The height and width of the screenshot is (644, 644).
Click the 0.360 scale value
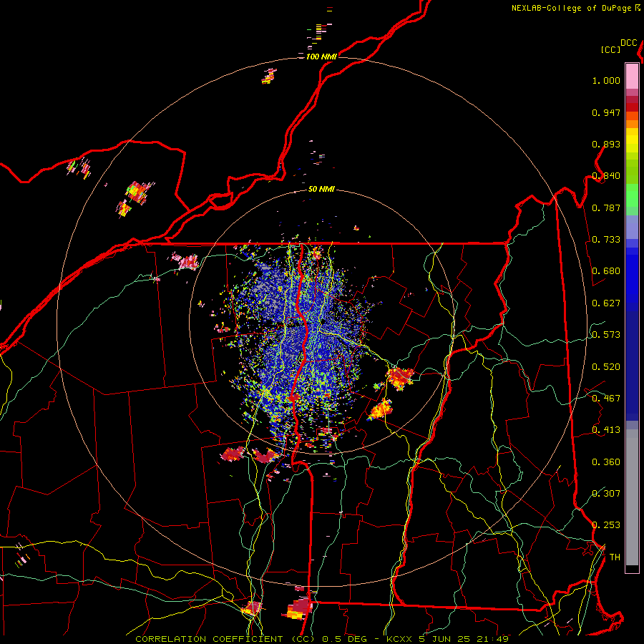pos(606,462)
